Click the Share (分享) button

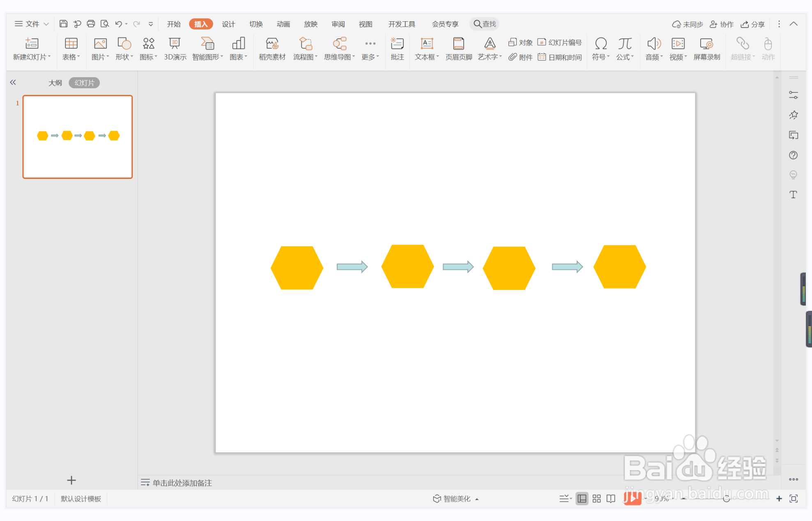(x=752, y=24)
